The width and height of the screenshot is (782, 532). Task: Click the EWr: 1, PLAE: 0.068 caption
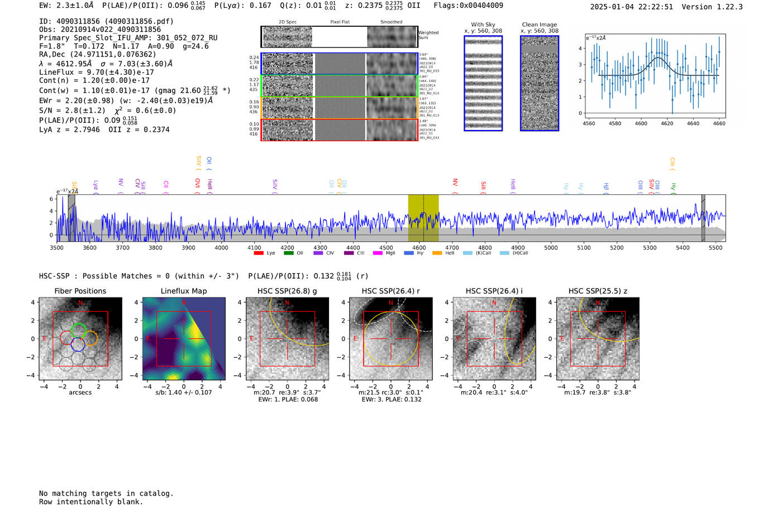[288, 400]
